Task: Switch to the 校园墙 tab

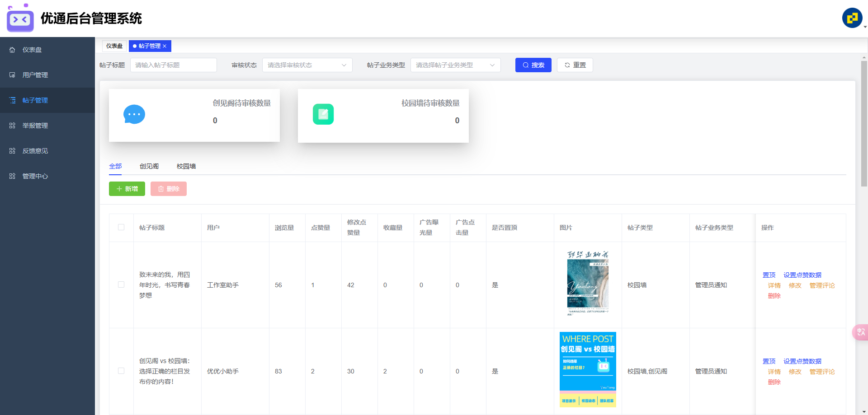Action: (x=186, y=166)
